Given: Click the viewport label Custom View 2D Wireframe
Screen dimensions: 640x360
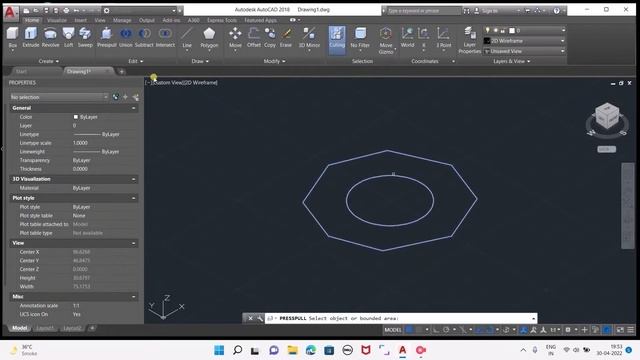Looking at the screenshot, I should [x=182, y=82].
